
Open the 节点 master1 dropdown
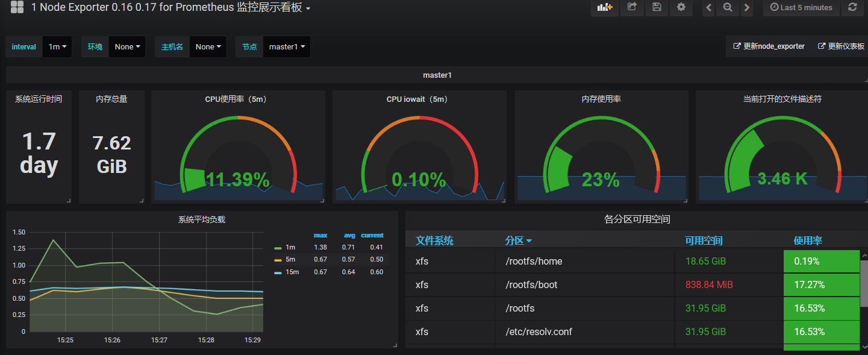tap(287, 46)
